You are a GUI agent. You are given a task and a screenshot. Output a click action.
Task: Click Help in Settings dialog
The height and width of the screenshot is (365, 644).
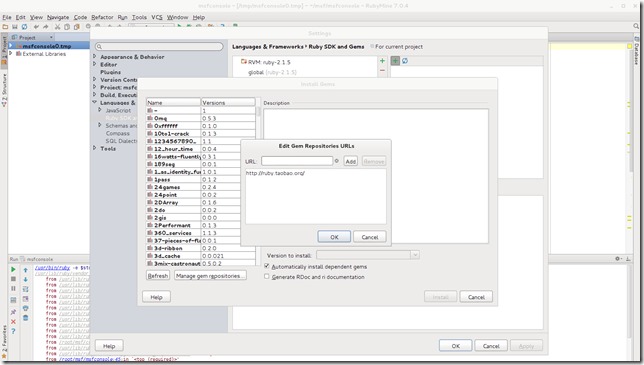(109, 346)
